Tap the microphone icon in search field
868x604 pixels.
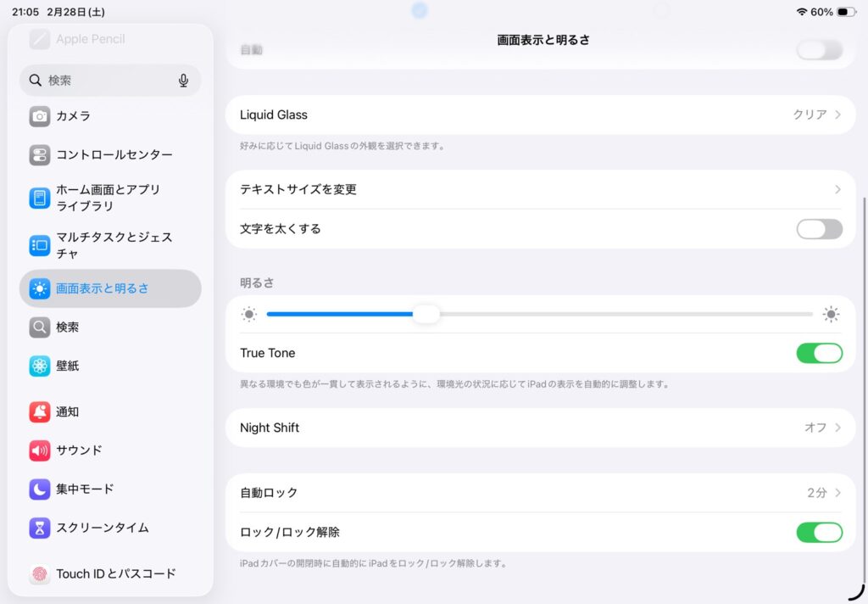pos(183,81)
